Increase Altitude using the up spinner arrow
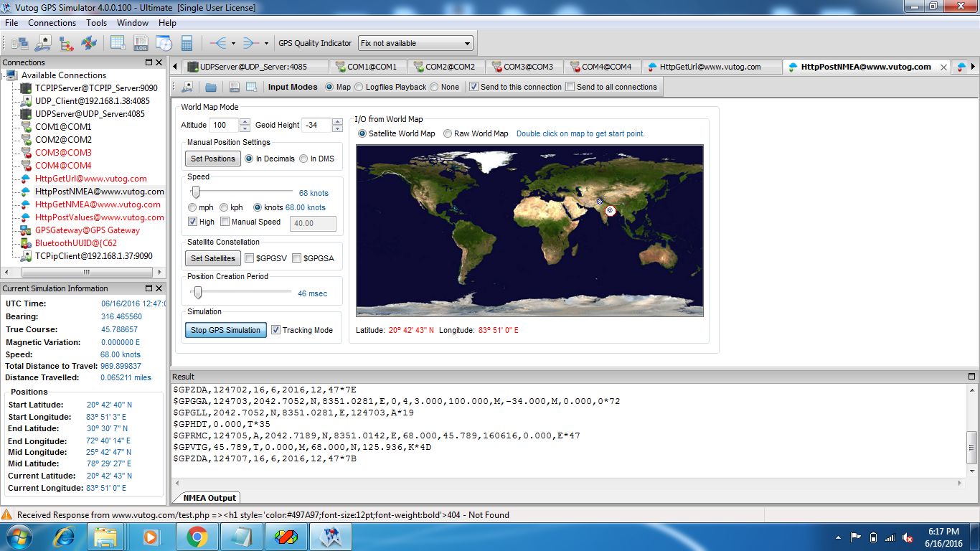Screen dimensions: 980x551 [x=245, y=121]
